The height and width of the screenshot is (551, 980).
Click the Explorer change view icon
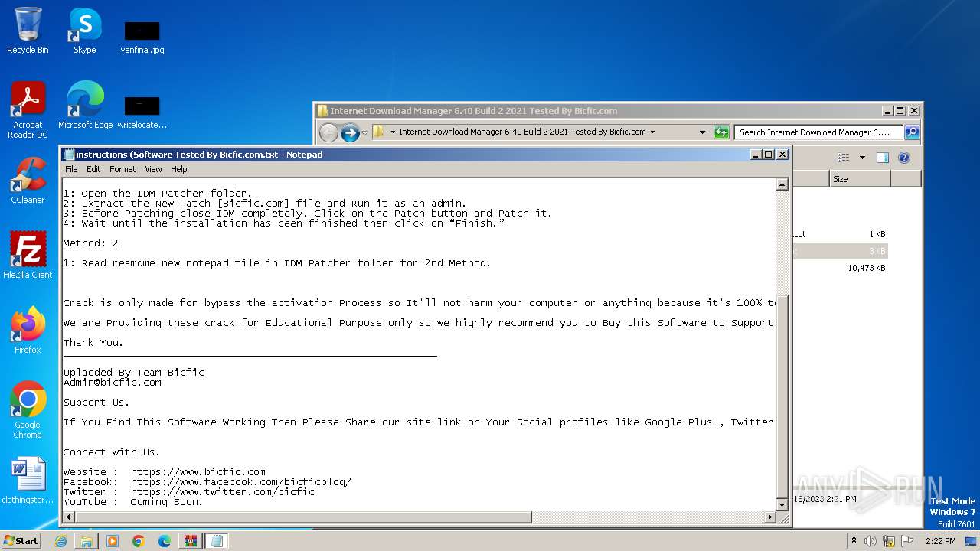point(843,158)
